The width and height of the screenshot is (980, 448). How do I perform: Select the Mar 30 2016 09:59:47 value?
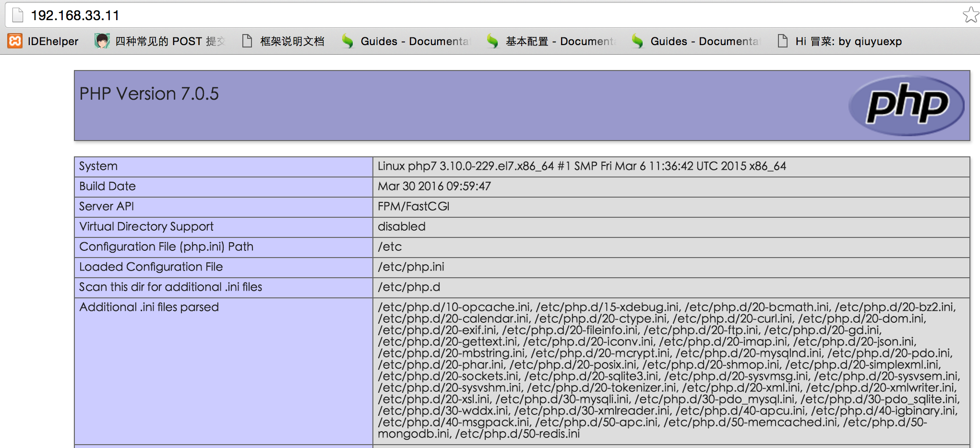tap(434, 187)
